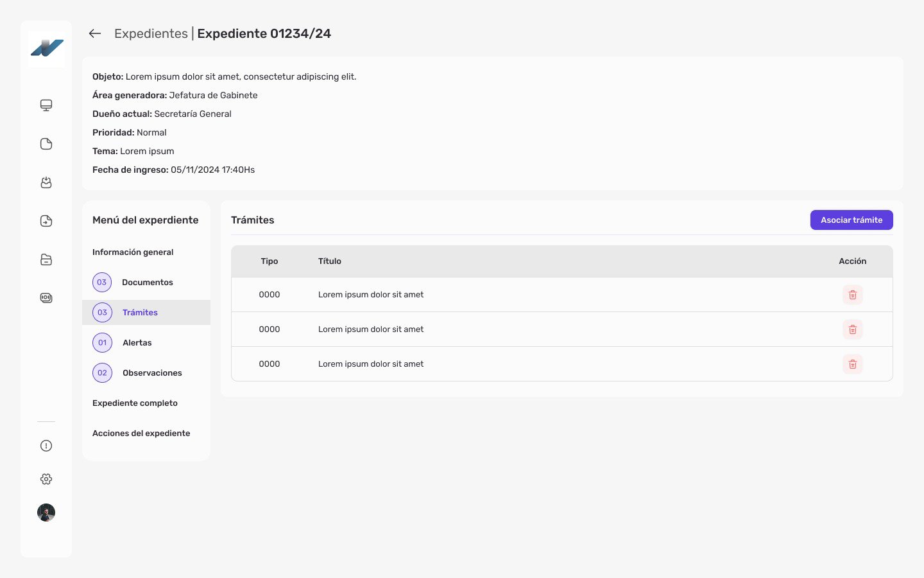The width and height of the screenshot is (924, 578).
Task: Select Alertas in the expediente menu
Action: tap(137, 343)
